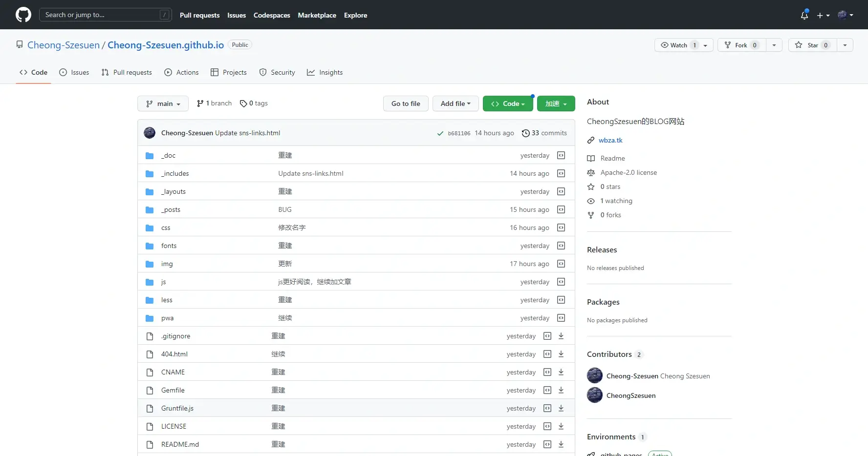Viewport: 868px width, 456px height.
Task: Click the commit history clock icon
Action: click(525, 133)
